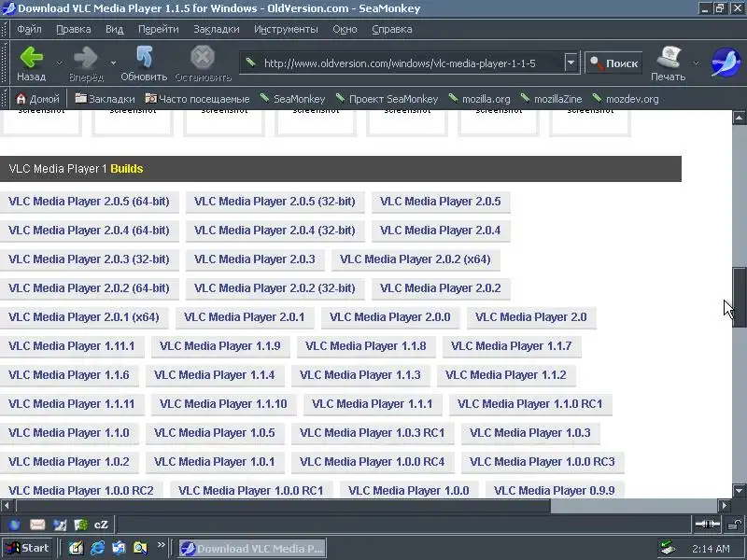Open the Инструменты menu

click(286, 29)
